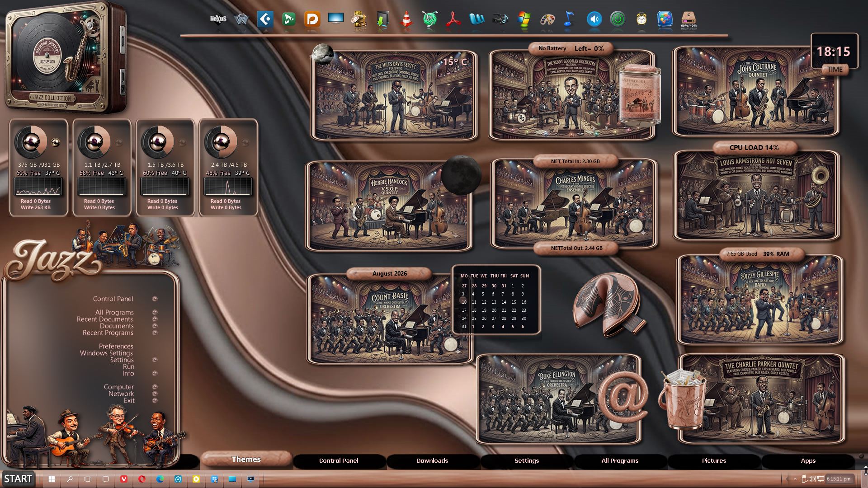Click the taskbar search magnifier icon

click(70, 479)
